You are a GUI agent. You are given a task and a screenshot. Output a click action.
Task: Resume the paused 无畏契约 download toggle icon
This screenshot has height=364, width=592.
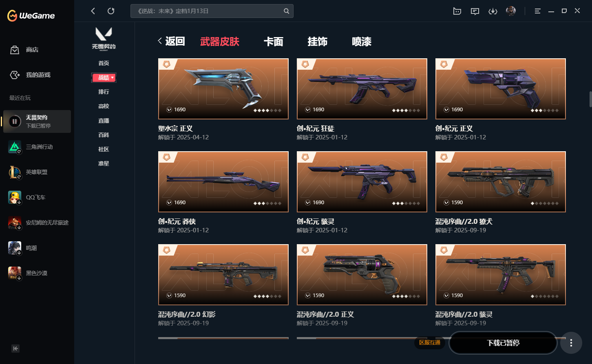point(15,121)
